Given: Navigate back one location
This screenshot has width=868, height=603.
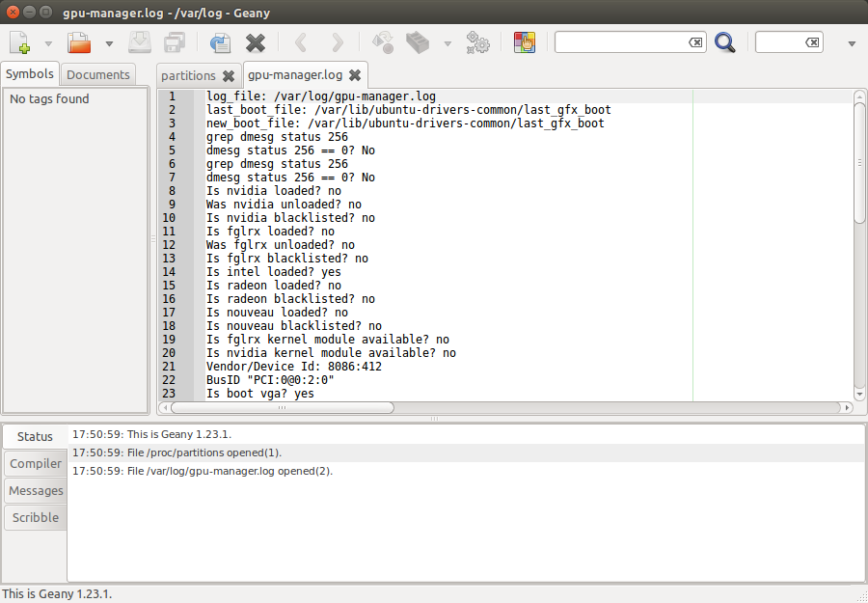Looking at the screenshot, I should point(301,42).
